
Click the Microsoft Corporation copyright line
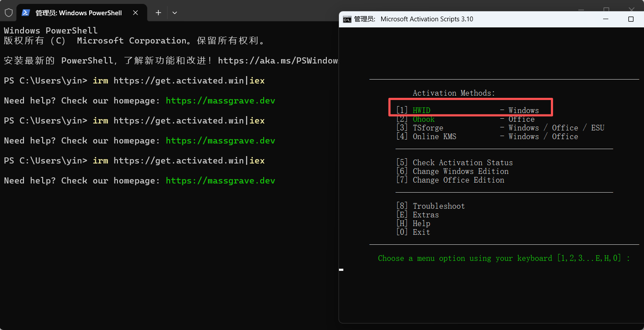[134, 41]
